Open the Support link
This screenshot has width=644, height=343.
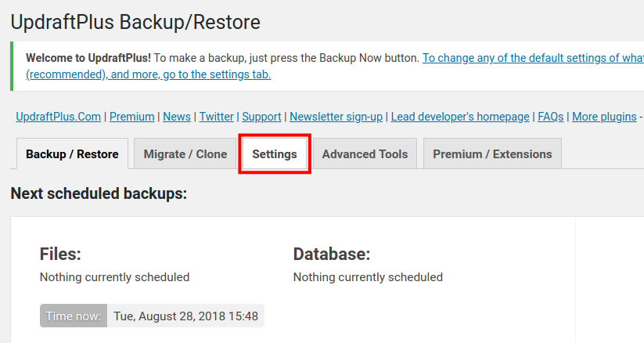[x=261, y=117]
